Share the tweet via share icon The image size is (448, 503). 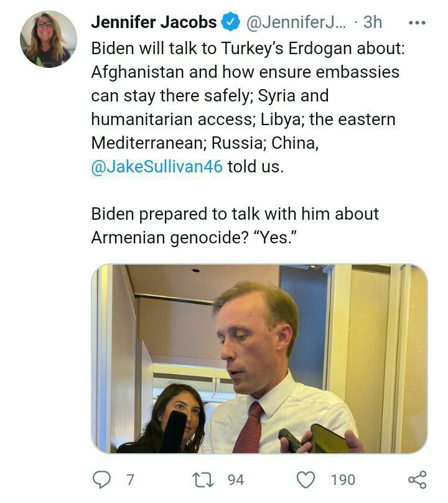pyautogui.click(x=418, y=479)
